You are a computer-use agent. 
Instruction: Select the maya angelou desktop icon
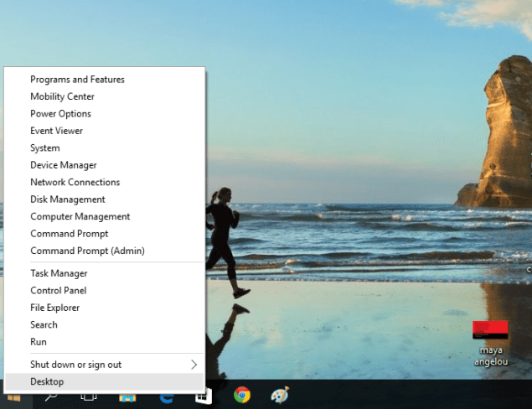(490, 339)
